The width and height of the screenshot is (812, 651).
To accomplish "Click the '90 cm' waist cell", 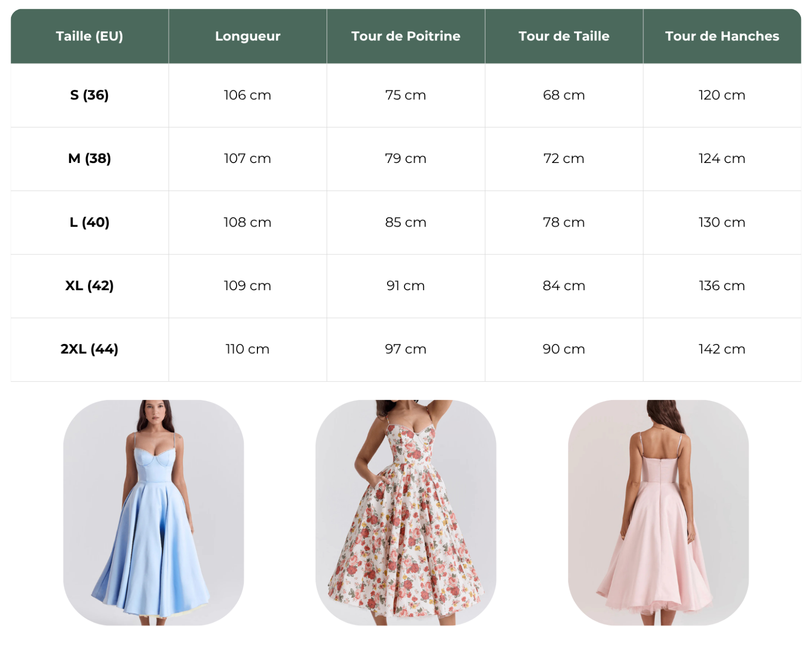I will point(564,349).
